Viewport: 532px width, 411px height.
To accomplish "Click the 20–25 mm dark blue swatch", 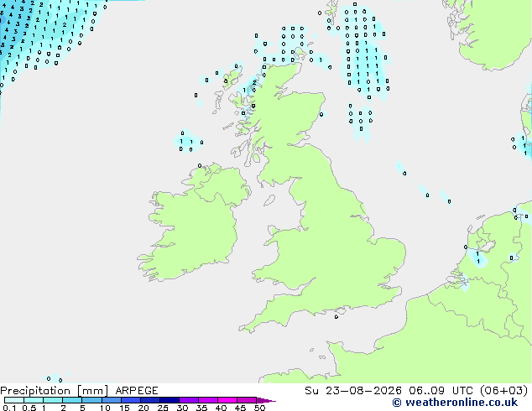I will coord(150,400).
